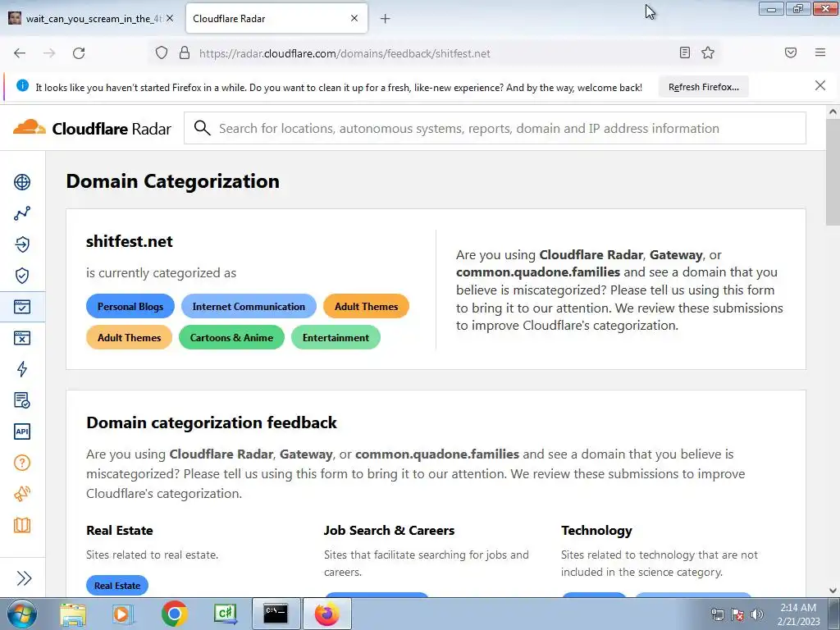The width and height of the screenshot is (840, 630).
Task: Open the Action Center flag tray icon
Action: coord(737,614)
